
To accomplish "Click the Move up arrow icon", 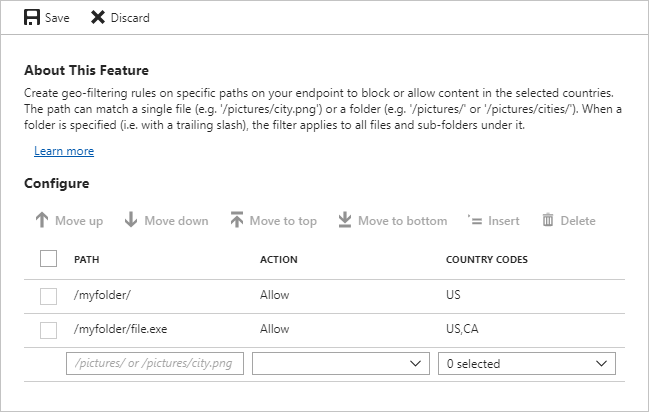I will coord(41,220).
